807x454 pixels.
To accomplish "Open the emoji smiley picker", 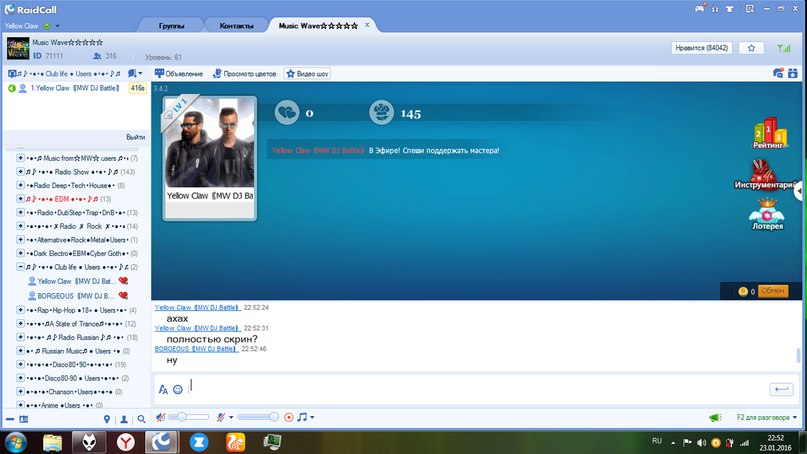I will [178, 390].
